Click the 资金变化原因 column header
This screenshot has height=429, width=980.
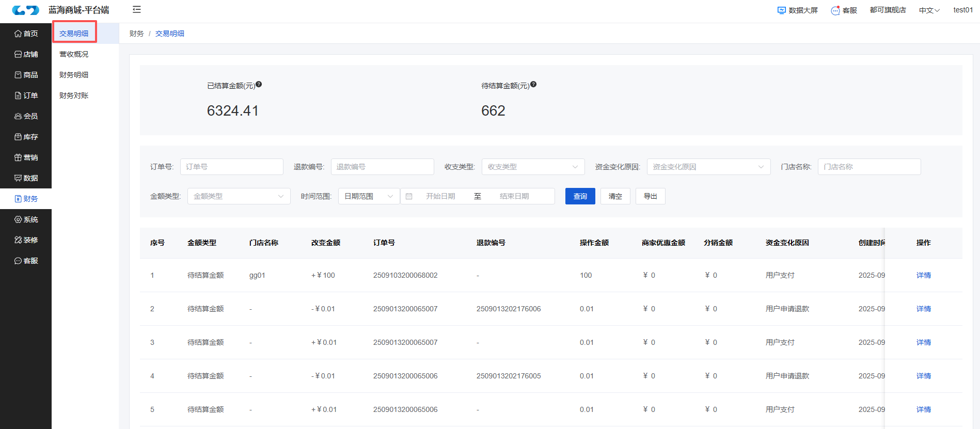(x=787, y=243)
